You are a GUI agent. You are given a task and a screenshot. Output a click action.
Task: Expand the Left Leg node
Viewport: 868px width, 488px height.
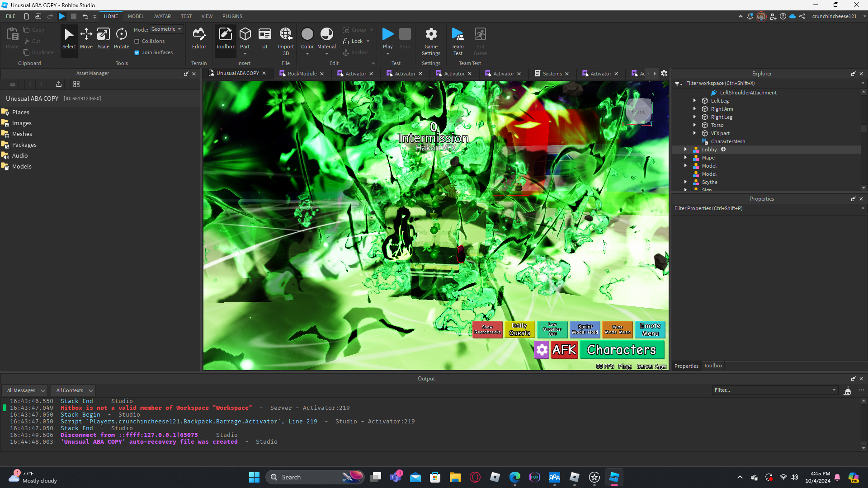pyautogui.click(x=694, y=101)
